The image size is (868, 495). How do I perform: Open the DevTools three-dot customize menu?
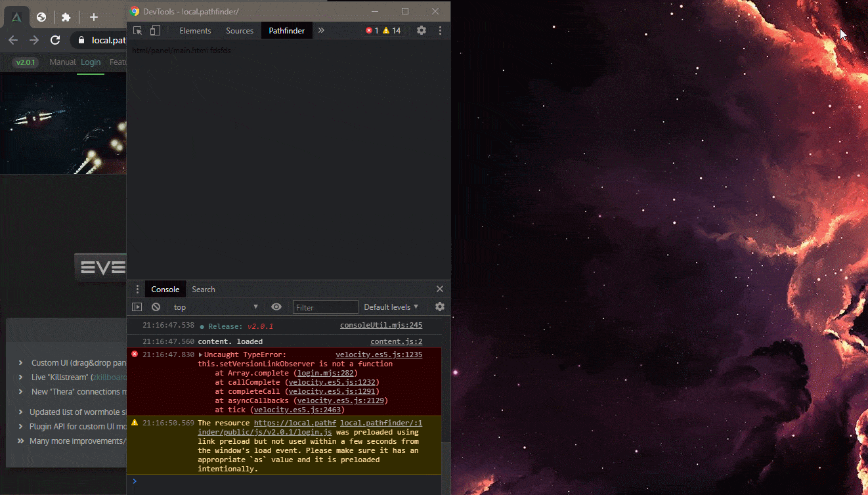[440, 31]
